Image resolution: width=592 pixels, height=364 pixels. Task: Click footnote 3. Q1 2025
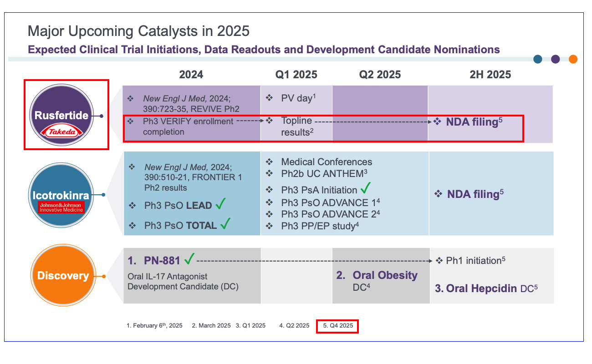point(251,326)
